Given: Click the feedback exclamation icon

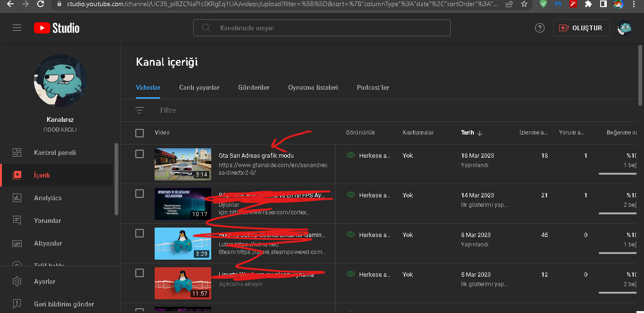Looking at the screenshot, I should tap(17, 304).
